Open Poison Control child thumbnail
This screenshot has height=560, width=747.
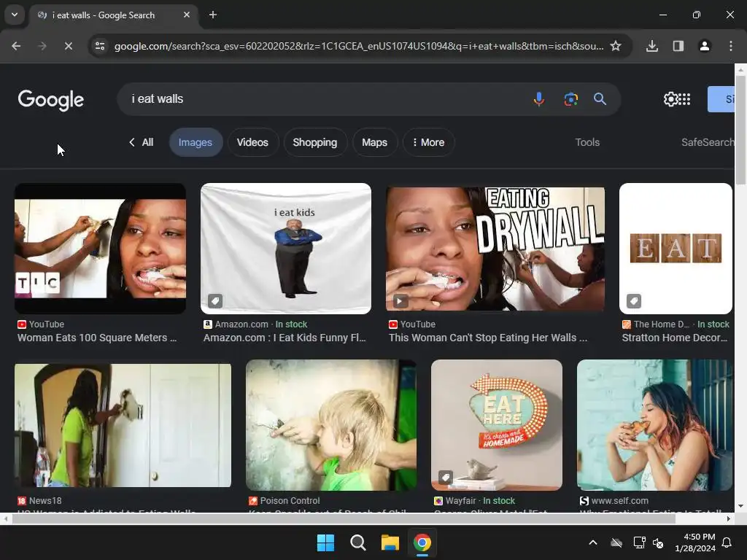click(331, 425)
